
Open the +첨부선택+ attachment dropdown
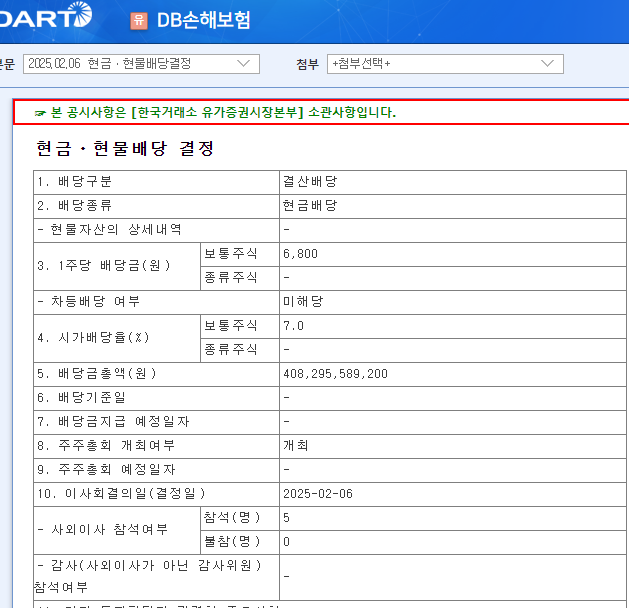pyautogui.click(x=445, y=64)
